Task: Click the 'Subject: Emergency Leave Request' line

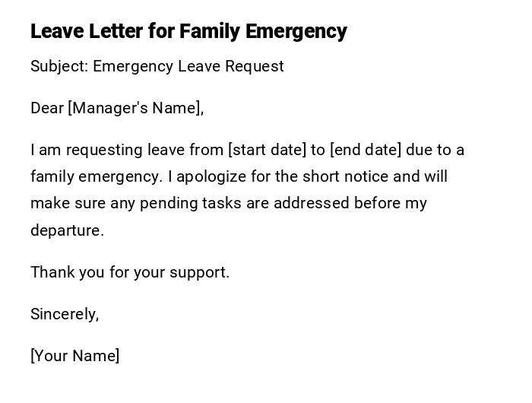Action: [157, 66]
